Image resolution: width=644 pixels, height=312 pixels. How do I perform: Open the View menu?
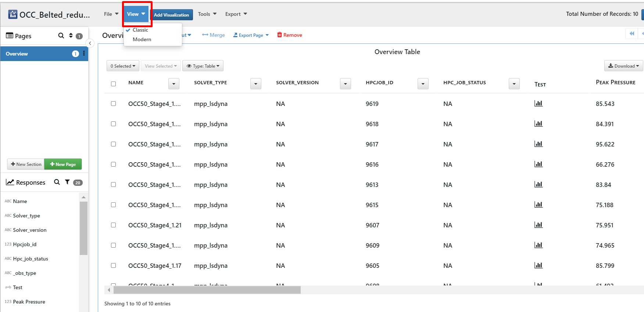pos(136,14)
